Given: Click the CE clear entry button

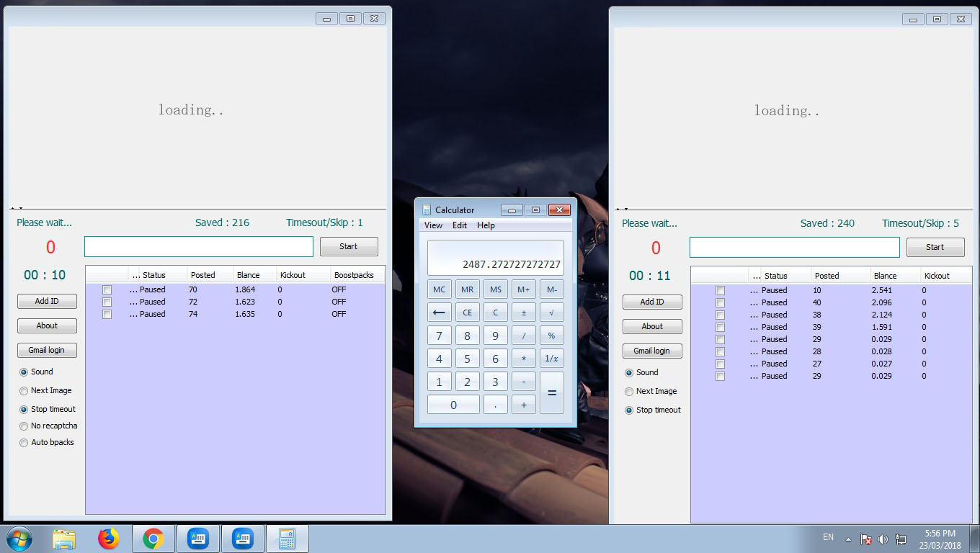Looking at the screenshot, I should [x=468, y=313].
